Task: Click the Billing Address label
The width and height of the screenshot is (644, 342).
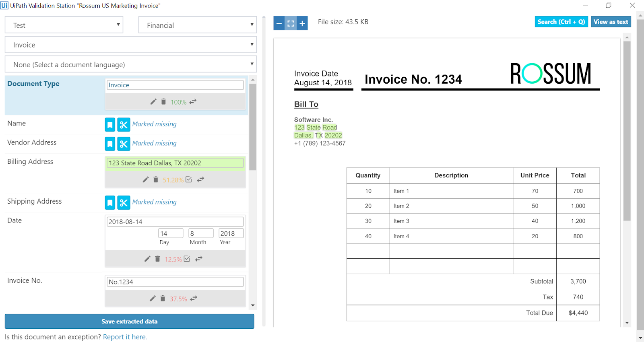Action: (30, 161)
